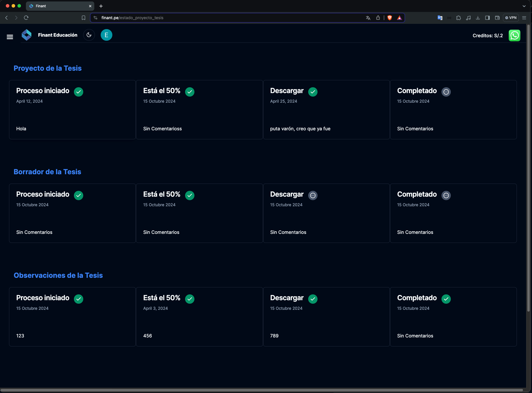Toggle dark mode with the moon icon

tap(89, 35)
